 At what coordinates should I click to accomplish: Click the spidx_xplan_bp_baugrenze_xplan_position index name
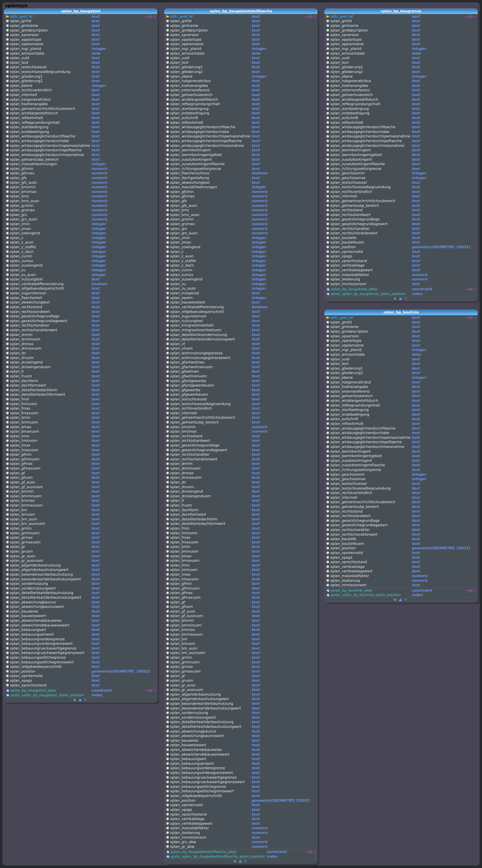click(x=368, y=294)
